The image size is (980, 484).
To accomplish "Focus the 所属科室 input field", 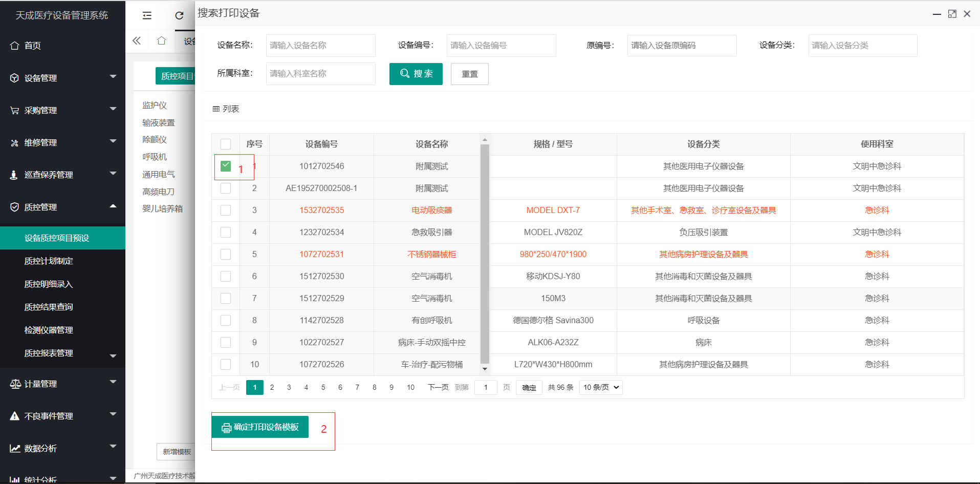I will pos(321,74).
